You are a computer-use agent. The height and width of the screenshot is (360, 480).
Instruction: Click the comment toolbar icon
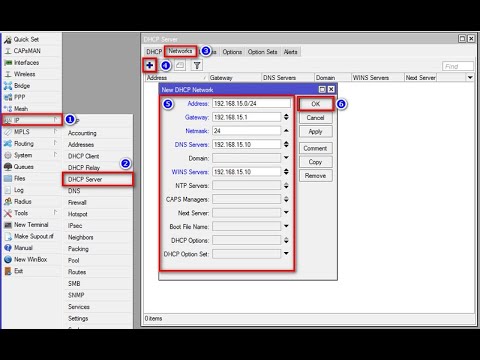pyautogui.click(x=180, y=65)
